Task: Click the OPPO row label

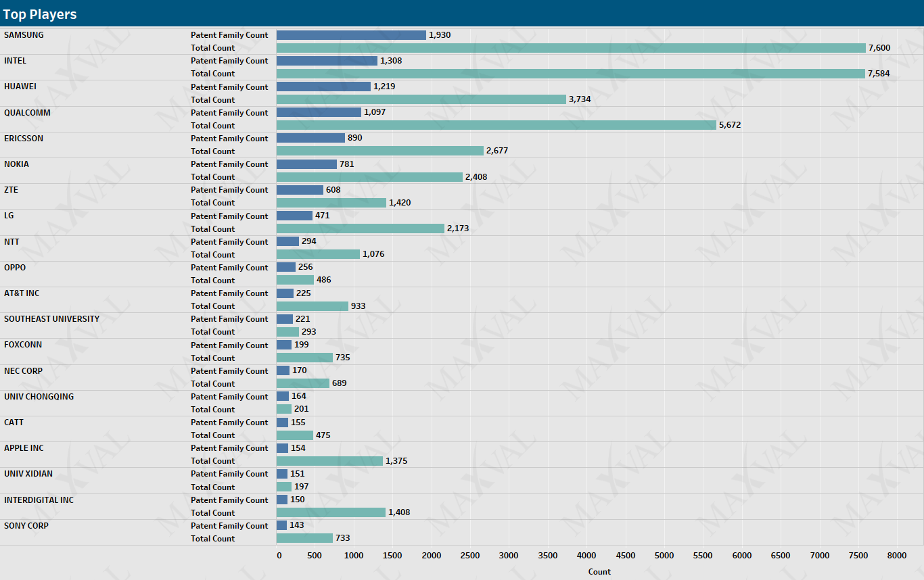Action: (15, 267)
